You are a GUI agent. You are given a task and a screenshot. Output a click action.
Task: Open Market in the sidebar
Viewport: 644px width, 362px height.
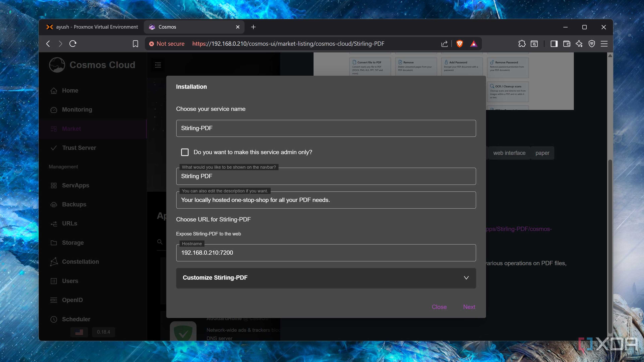point(93,129)
